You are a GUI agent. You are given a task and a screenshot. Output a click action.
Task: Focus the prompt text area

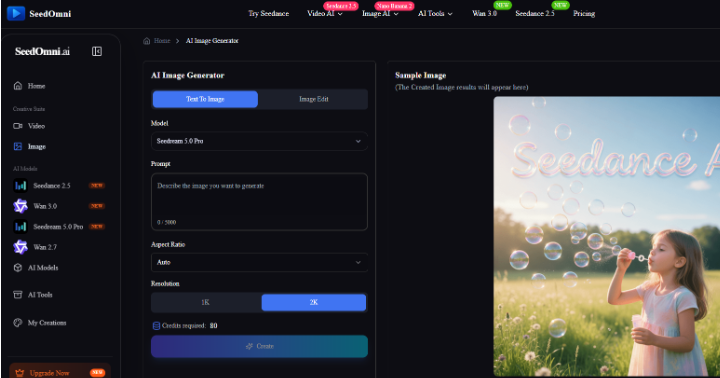(259, 202)
